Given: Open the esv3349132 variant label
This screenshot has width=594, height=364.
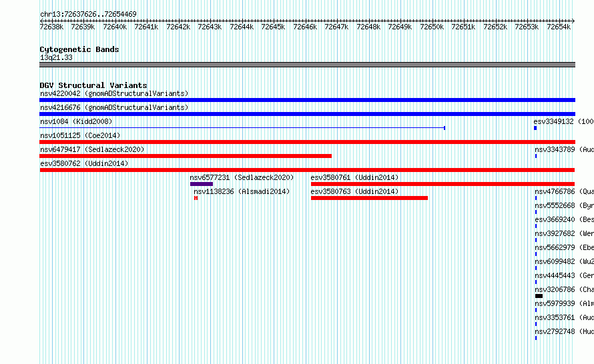Looking at the screenshot, I should pos(564,121).
